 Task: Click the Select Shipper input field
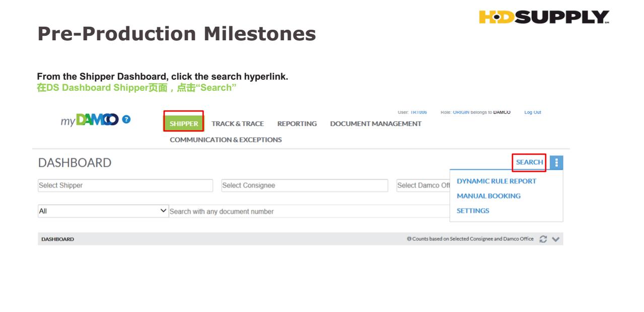(125, 185)
